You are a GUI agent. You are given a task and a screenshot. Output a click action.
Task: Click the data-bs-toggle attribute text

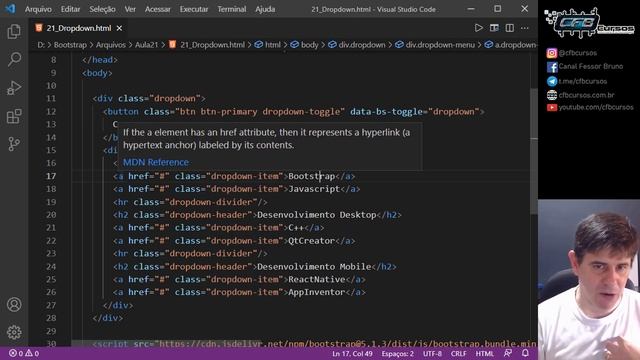coord(386,111)
